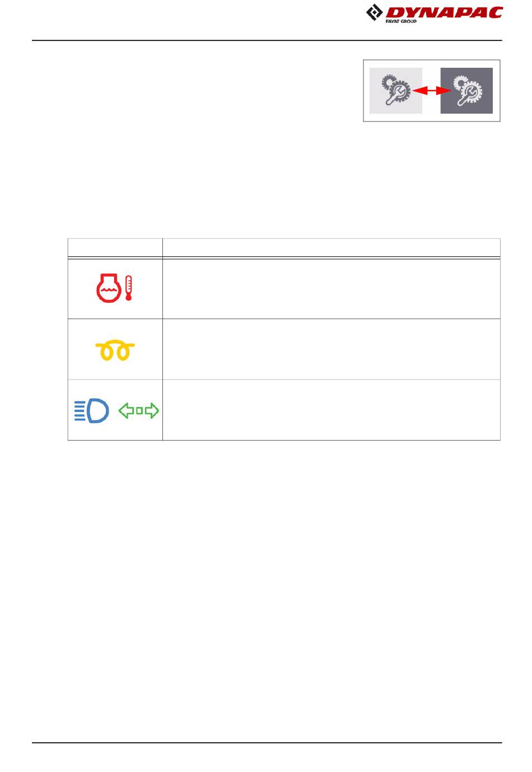The height and width of the screenshot is (772, 532).
Task: Click the diamond emblem left of Dynapac text
Action: point(375,13)
